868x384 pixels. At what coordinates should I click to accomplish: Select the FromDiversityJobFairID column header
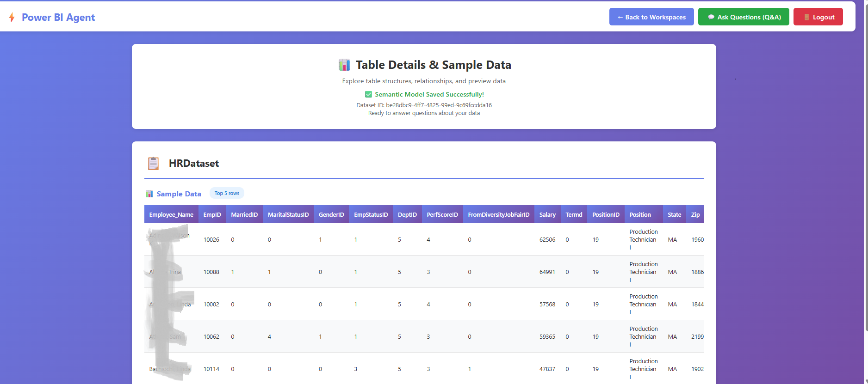point(498,214)
